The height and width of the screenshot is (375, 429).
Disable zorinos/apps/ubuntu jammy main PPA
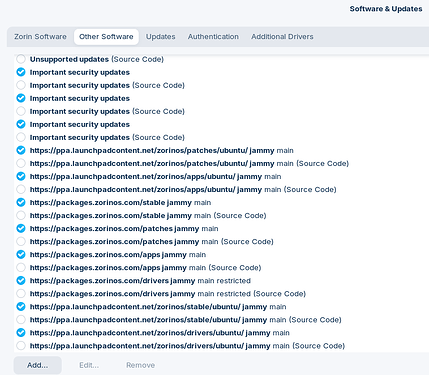21,176
